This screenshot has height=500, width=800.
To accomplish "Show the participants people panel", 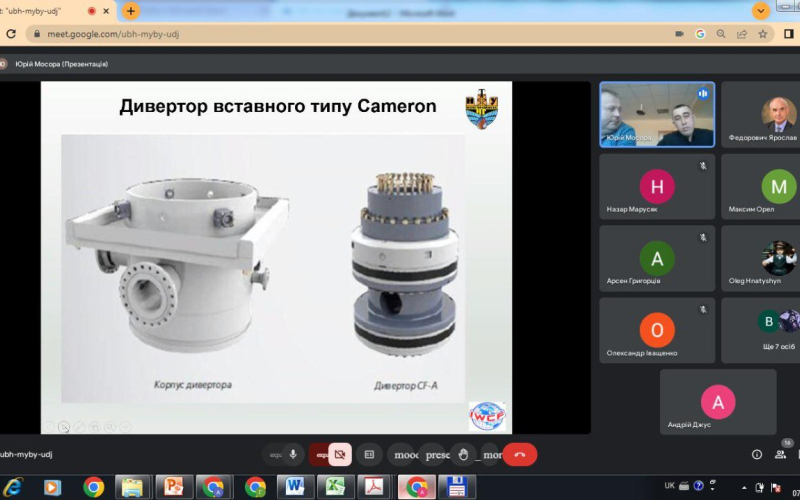I will click(x=780, y=455).
